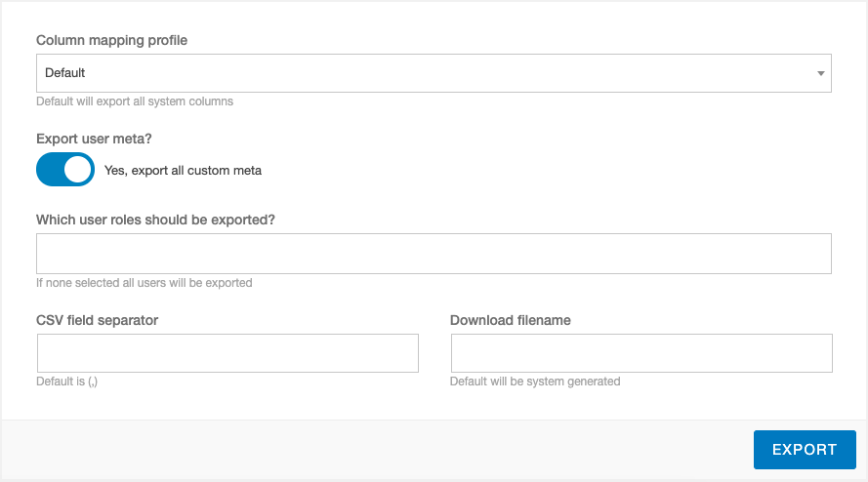Viewport: 868px width, 482px height.
Task: Click the "Default is (,)" hint text
Action: click(x=67, y=382)
